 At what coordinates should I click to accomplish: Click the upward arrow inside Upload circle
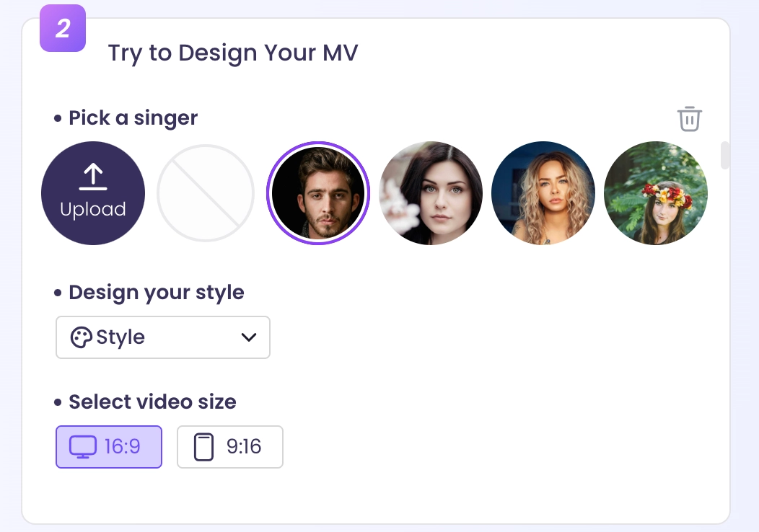coord(92,175)
